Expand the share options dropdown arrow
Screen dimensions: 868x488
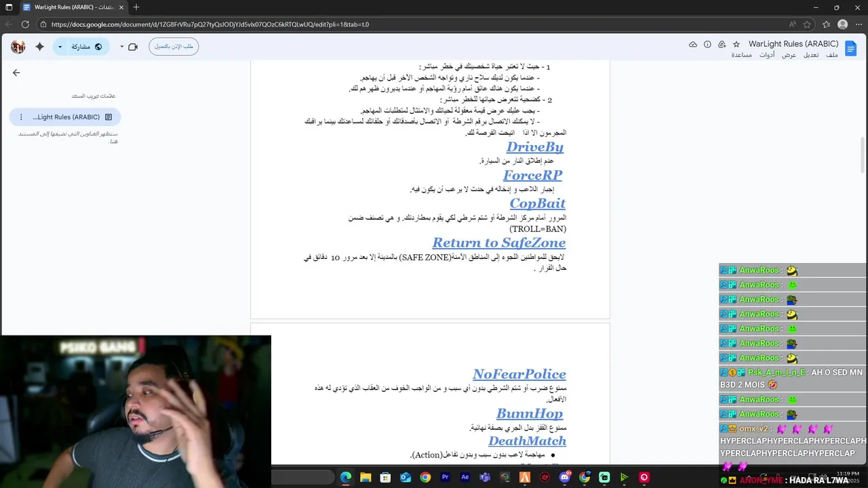click(x=60, y=47)
